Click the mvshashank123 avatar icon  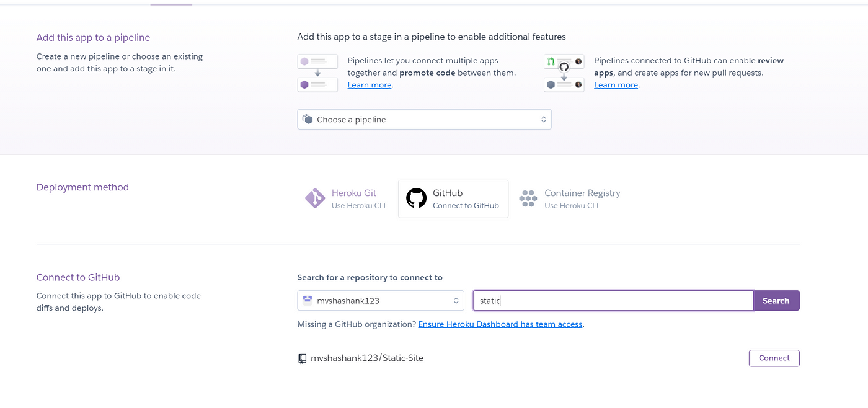(x=307, y=300)
